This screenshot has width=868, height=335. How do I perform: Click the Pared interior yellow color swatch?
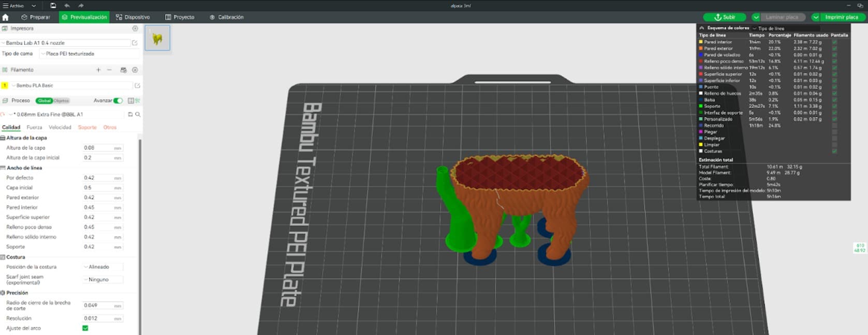pyautogui.click(x=701, y=42)
